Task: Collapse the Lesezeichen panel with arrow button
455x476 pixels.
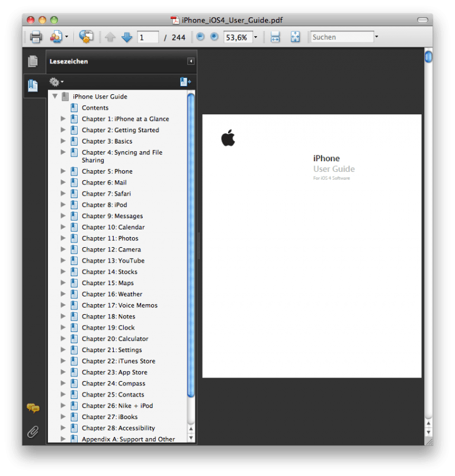Action: 191,61
